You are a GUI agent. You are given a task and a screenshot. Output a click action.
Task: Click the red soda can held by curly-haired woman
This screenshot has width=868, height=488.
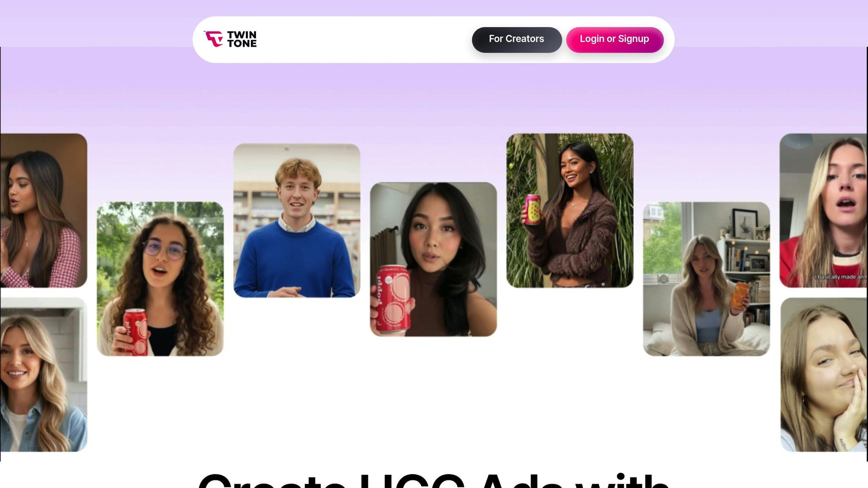click(x=136, y=332)
